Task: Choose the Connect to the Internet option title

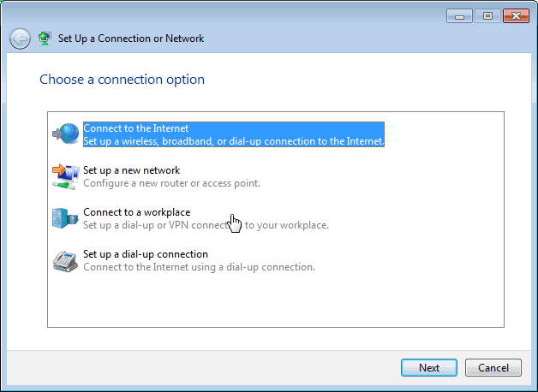Action: [136, 128]
